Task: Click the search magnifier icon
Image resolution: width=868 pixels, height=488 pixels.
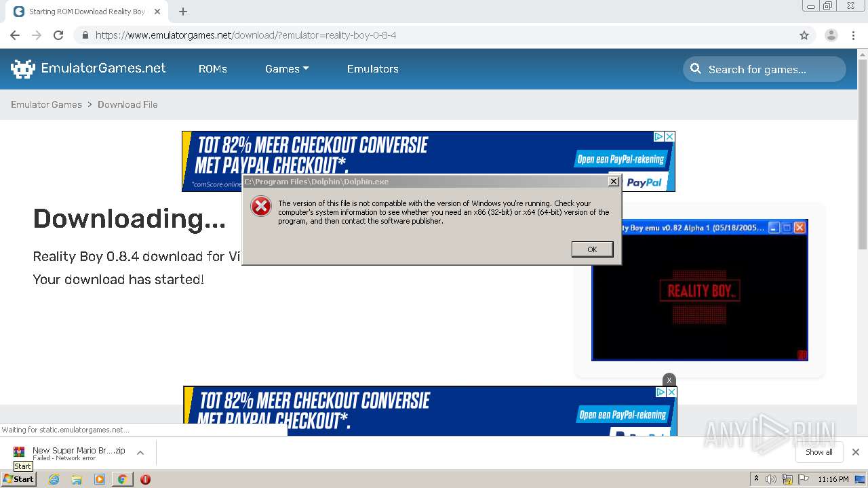Action: click(696, 68)
